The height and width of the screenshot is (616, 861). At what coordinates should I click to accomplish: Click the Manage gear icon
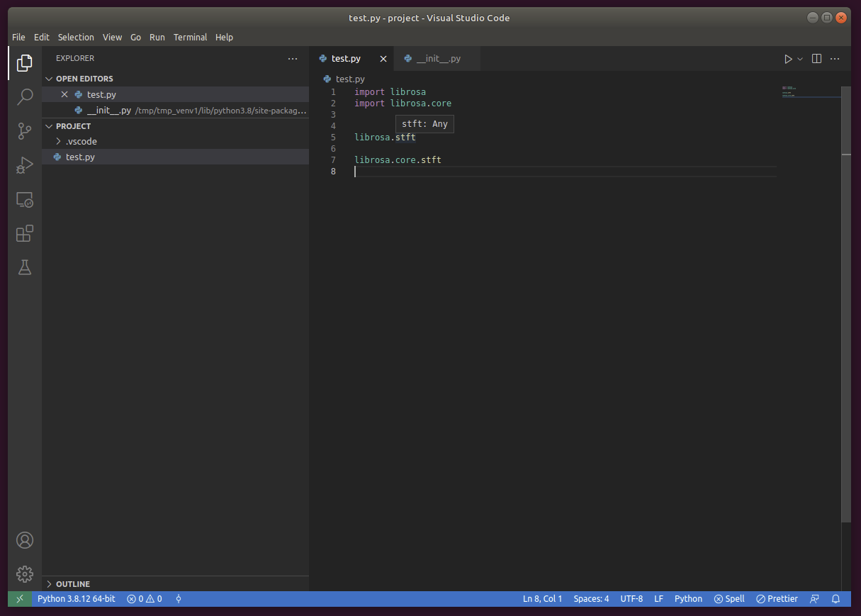(x=25, y=574)
